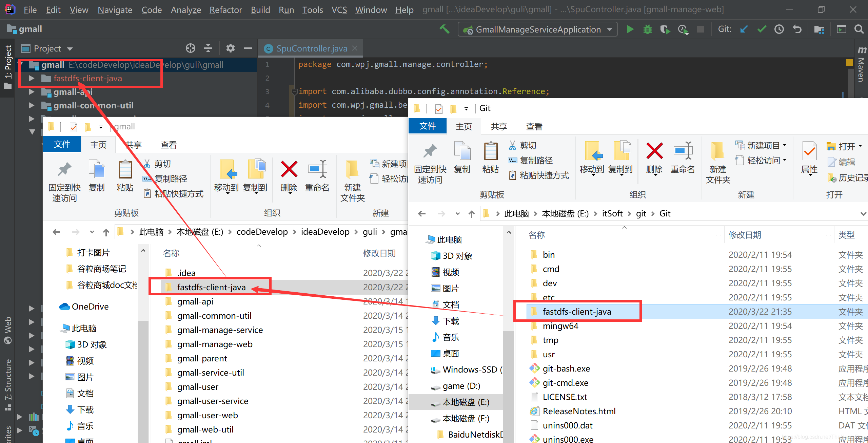Show Git history clock icon
The height and width of the screenshot is (443, 868).
(779, 29)
